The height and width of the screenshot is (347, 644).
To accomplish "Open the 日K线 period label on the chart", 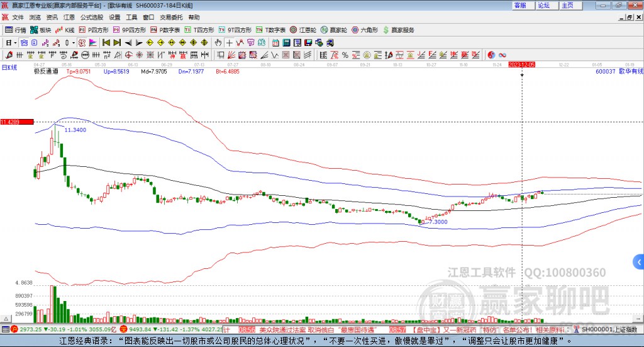I will click(8, 66).
